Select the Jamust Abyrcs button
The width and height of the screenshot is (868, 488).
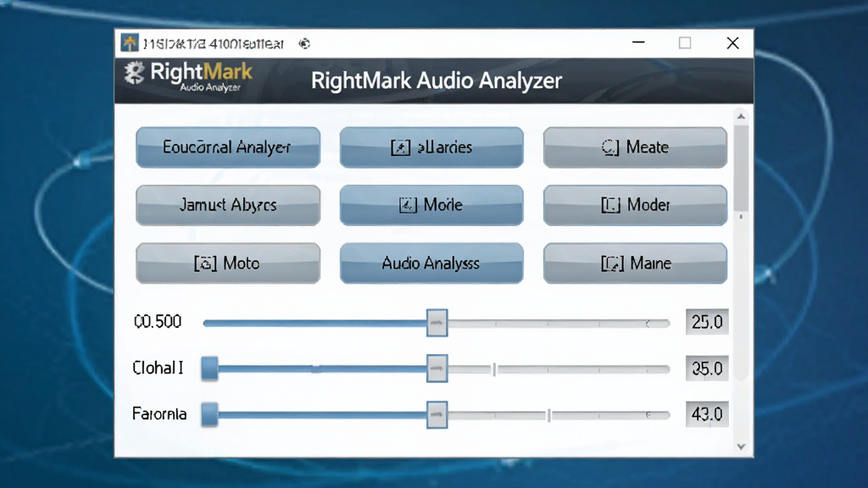pyautogui.click(x=228, y=205)
